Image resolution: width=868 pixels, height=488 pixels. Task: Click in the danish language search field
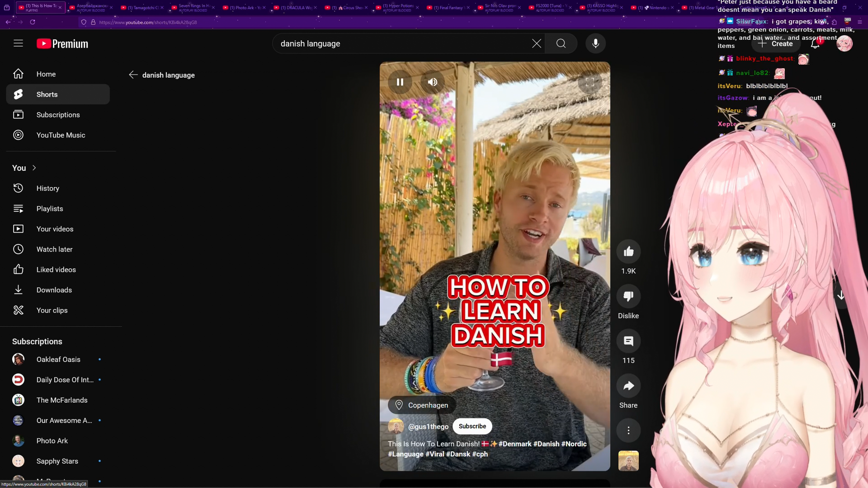click(x=398, y=43)
